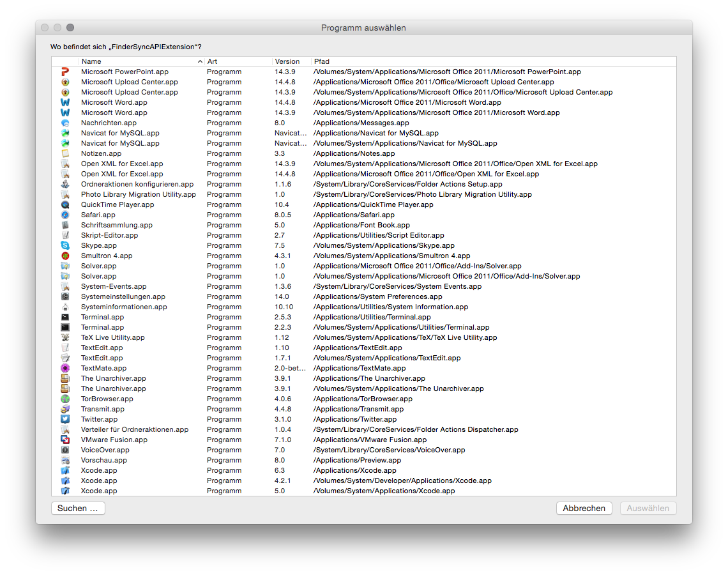Viewport: 728px width, 575px height.
Task: Select the Safari compass icon
Action: (x=65, y=215)
